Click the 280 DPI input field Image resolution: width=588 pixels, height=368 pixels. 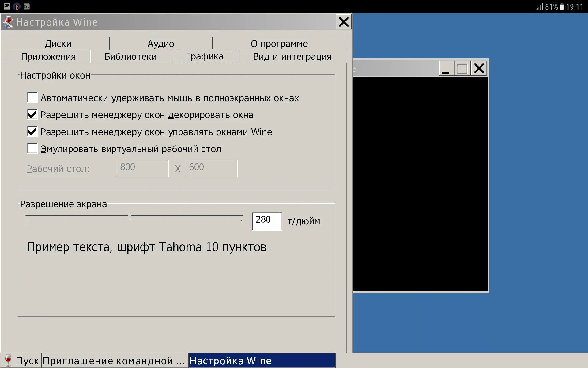click(x=266, y=221)
